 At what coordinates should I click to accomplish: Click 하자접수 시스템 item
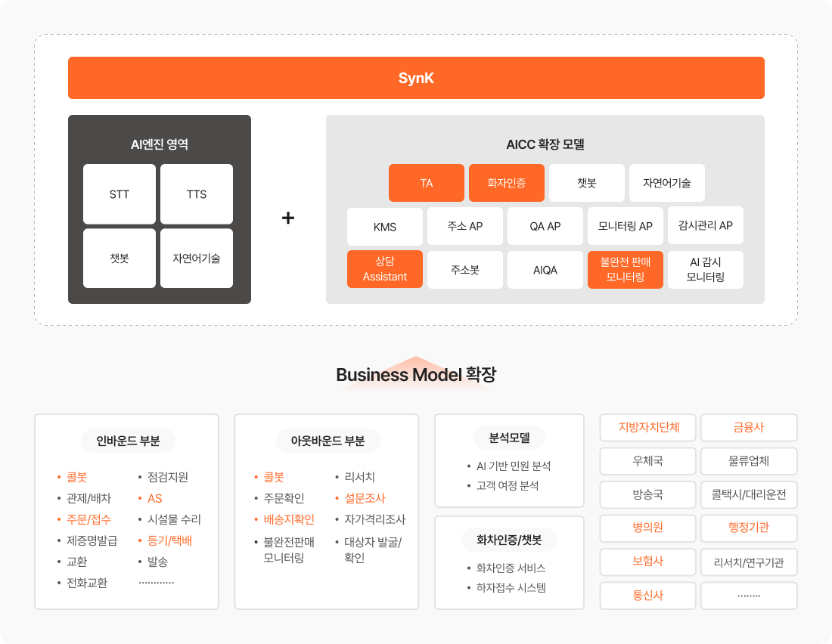[511, 587]
